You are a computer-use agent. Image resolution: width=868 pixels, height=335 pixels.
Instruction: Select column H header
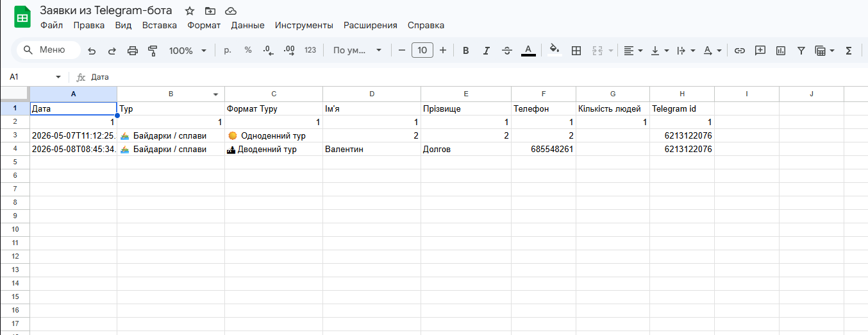tap(682, 94)
